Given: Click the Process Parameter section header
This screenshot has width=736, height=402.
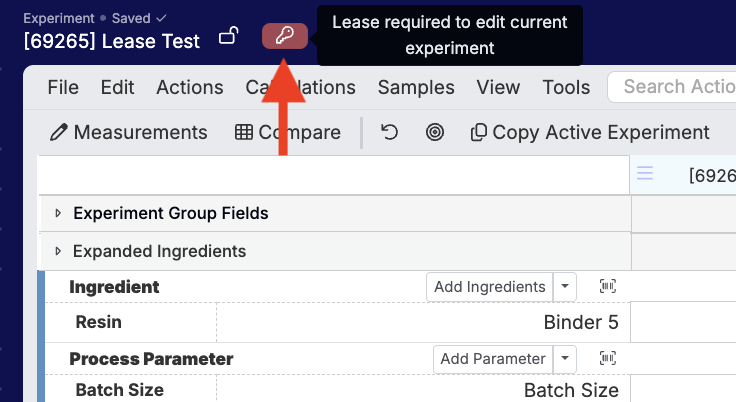Looking at the screenshot, I should pos(151,359).
